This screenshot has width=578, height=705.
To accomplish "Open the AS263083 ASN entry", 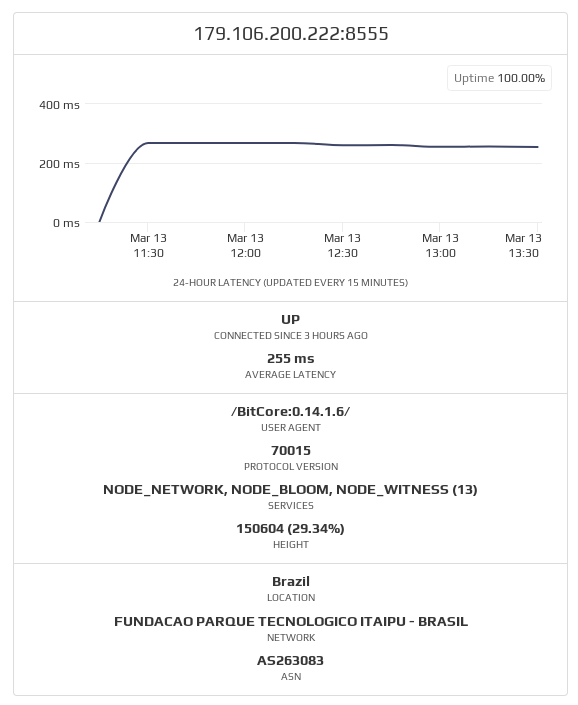I will pyautogui.click(x=290, y=660).
